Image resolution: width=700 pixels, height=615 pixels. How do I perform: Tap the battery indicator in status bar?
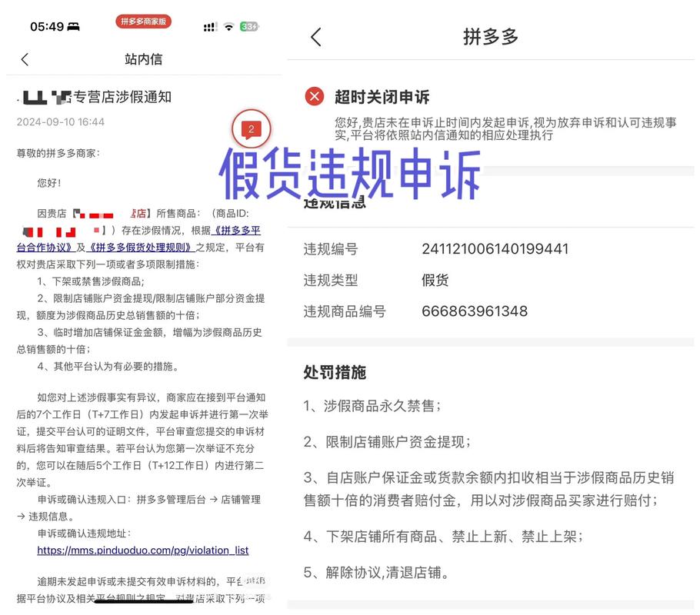(249, 27)
